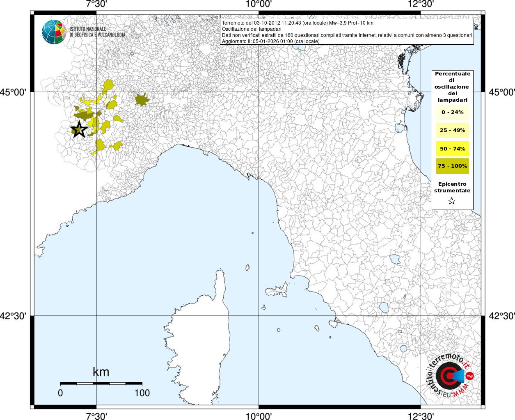Click the top 7°30' longitude label
The height and width of the screenshot is (420, 515).
click(x=96, y=4)
